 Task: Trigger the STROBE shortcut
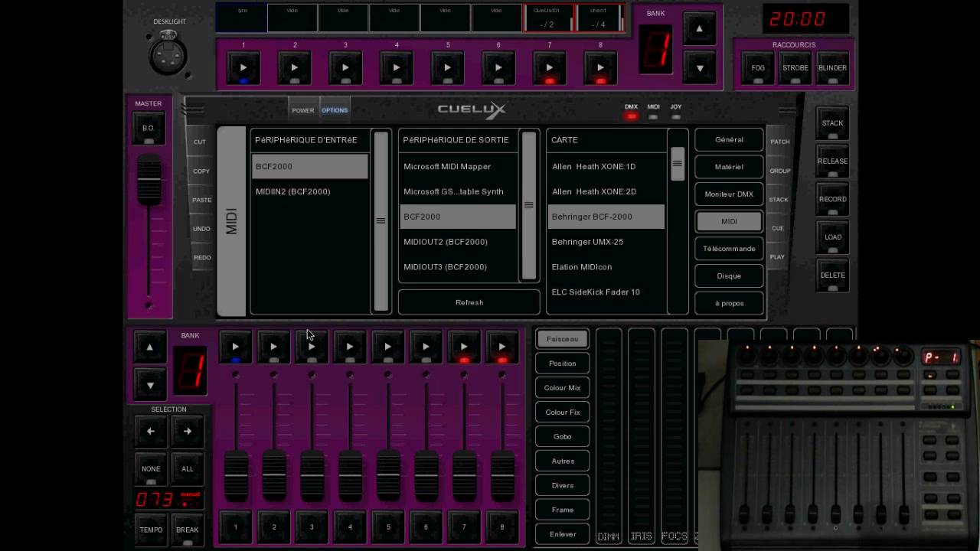795,68
